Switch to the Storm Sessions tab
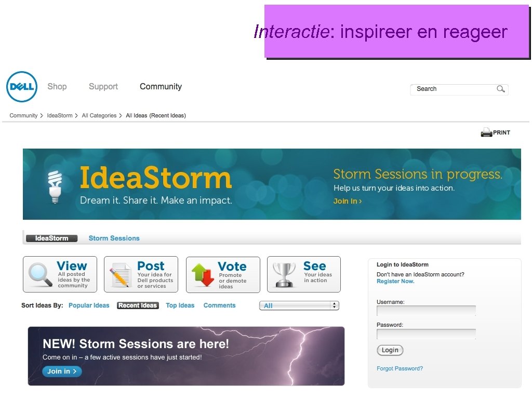The height and width of the screenshot is (399, 532). click(x=114, y=238)
